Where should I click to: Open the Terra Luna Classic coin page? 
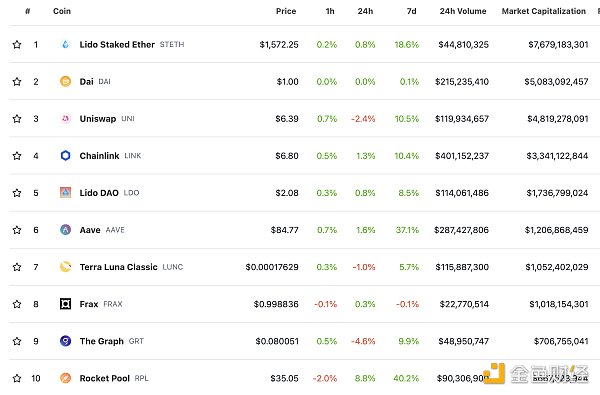click(118, 267)
